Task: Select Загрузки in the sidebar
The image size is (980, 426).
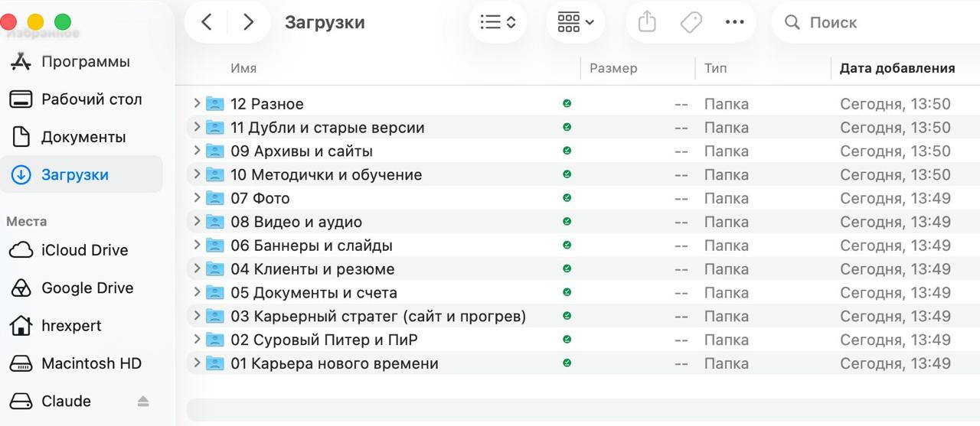Action: coord(81,175)
